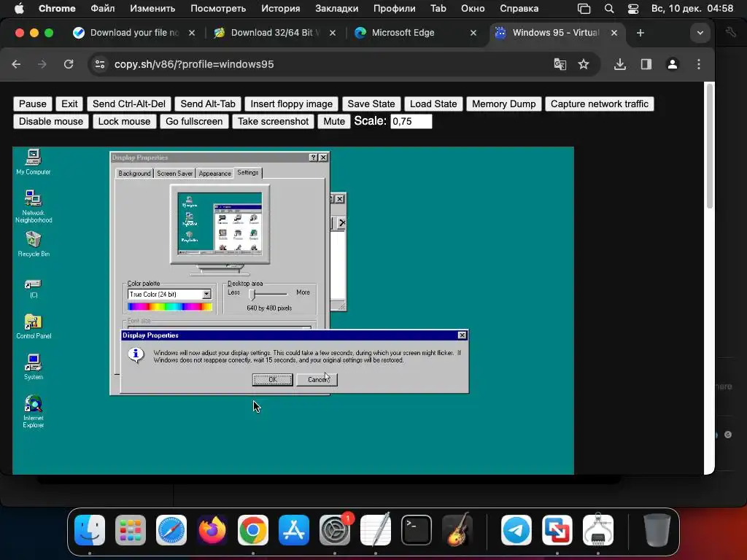
Task: Open Launchpad from the dock
Action: click(x=131, y=529)
